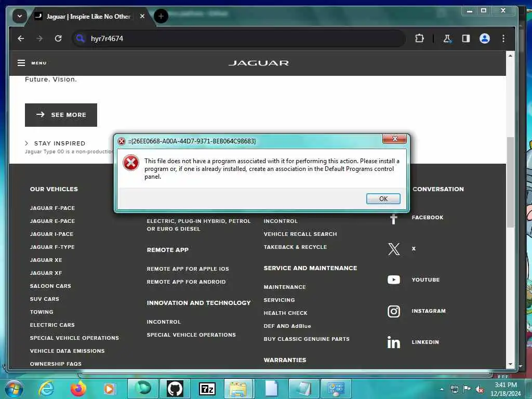Viewport: 532px width, 399px height.
Task: Open the browser three-dot menu
Action: click(x=503, y=38)
